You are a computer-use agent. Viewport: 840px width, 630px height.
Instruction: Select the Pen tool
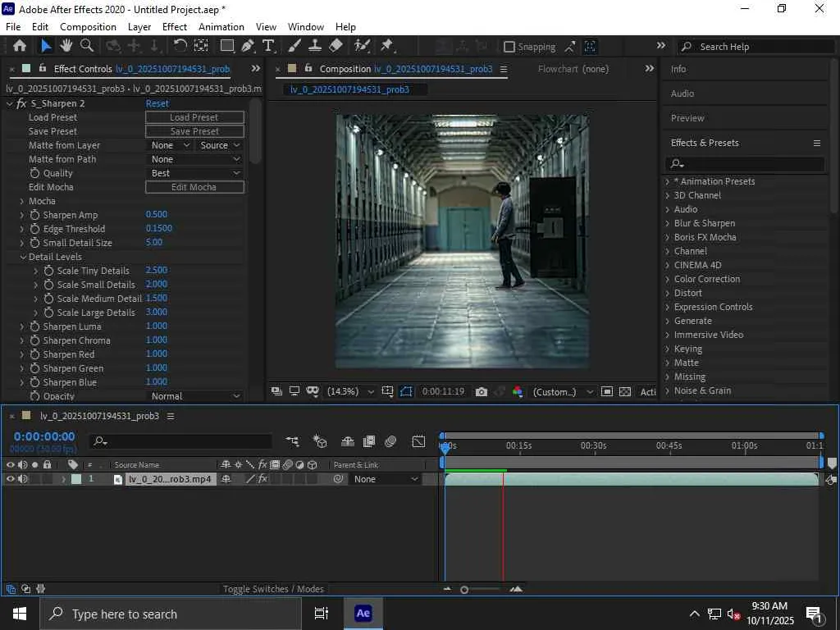(x=248, y=46)
